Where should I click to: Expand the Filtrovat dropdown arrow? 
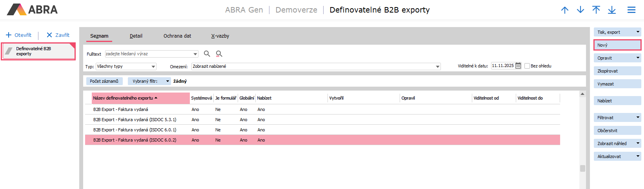click(638, 118)
